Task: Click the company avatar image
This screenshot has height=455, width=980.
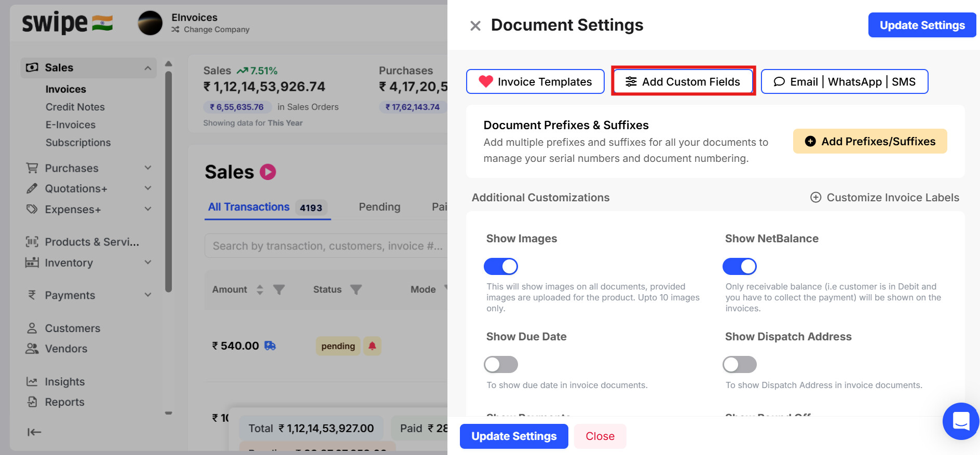Action: tap(150, 23)
